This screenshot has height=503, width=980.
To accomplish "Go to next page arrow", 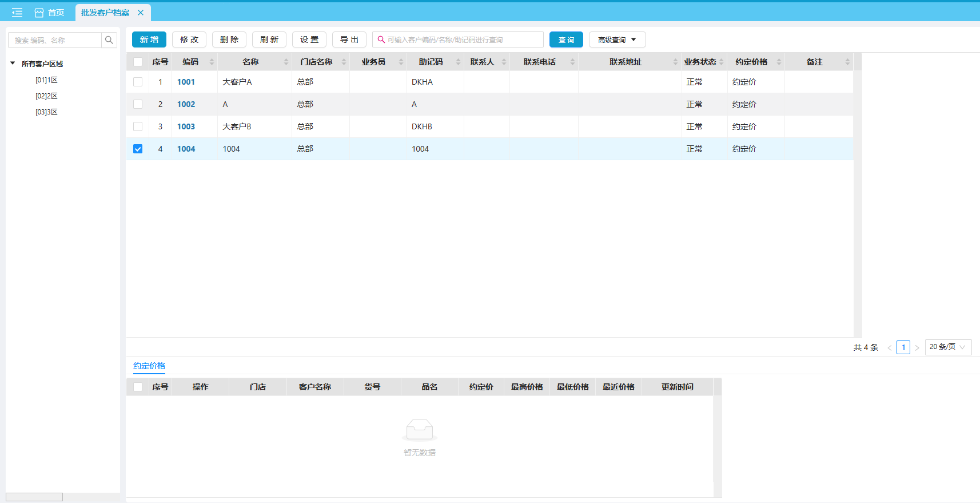I will tap(917, 348).
